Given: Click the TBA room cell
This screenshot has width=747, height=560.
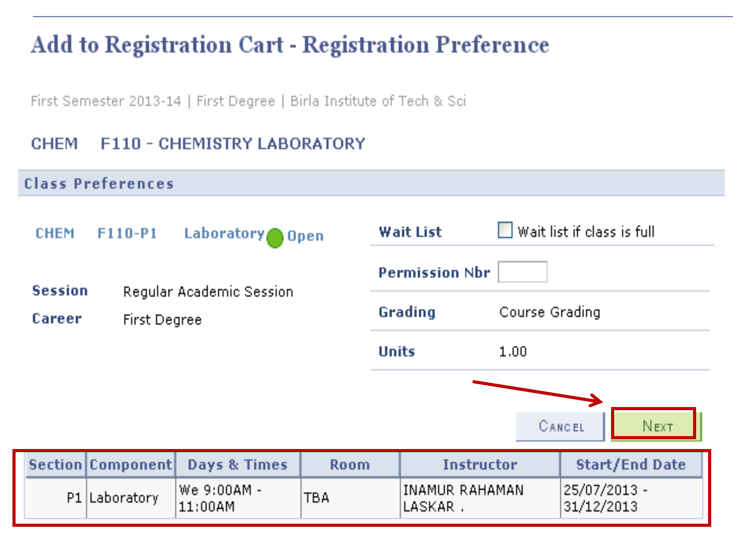Looking at the screenshot, I should 316,498.
